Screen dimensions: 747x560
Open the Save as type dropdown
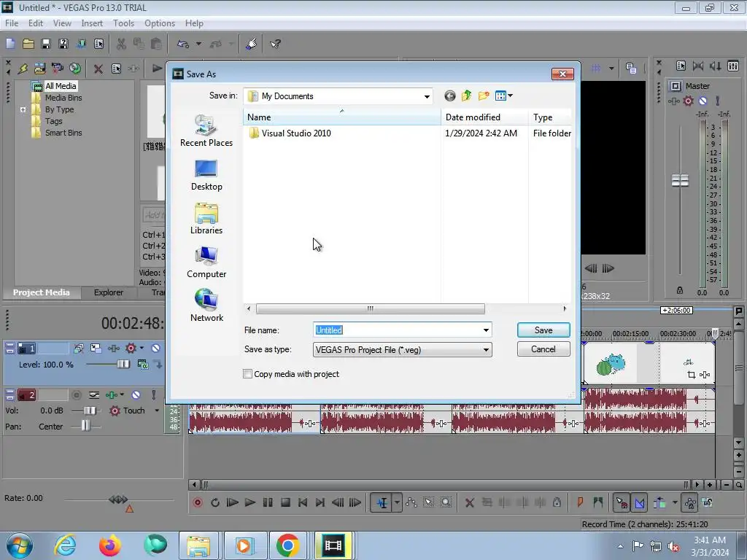(x=486, y=350)
